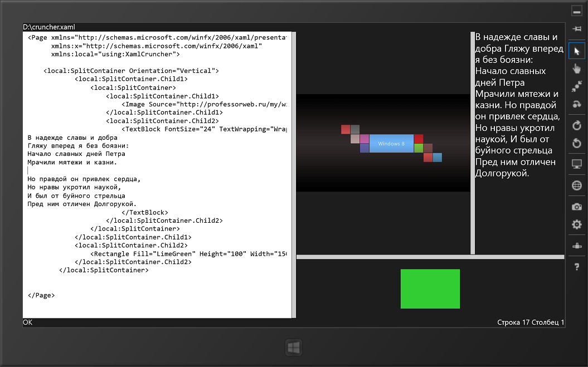This screenshot has width=588, height=367.
Task: Click the Windows 8 image preview
Action: [x=383, y=143]
